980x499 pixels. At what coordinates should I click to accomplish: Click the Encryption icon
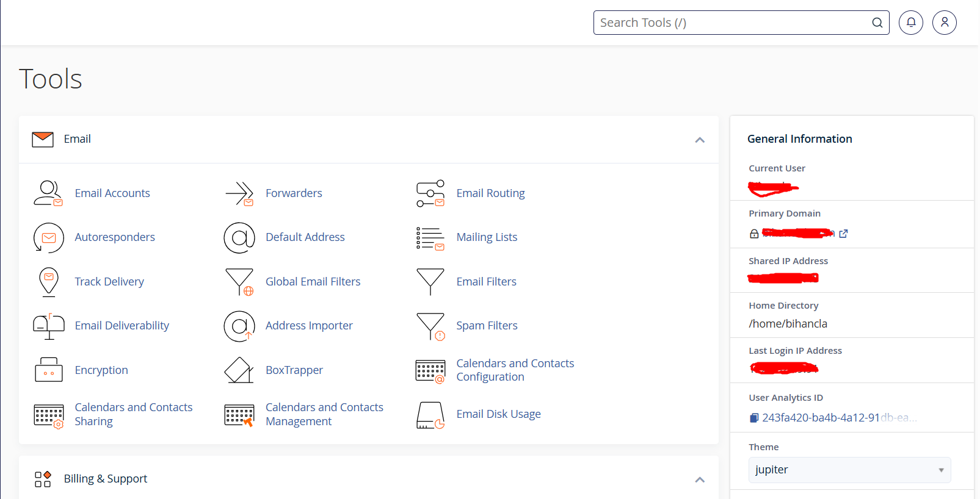pos(48,370)
